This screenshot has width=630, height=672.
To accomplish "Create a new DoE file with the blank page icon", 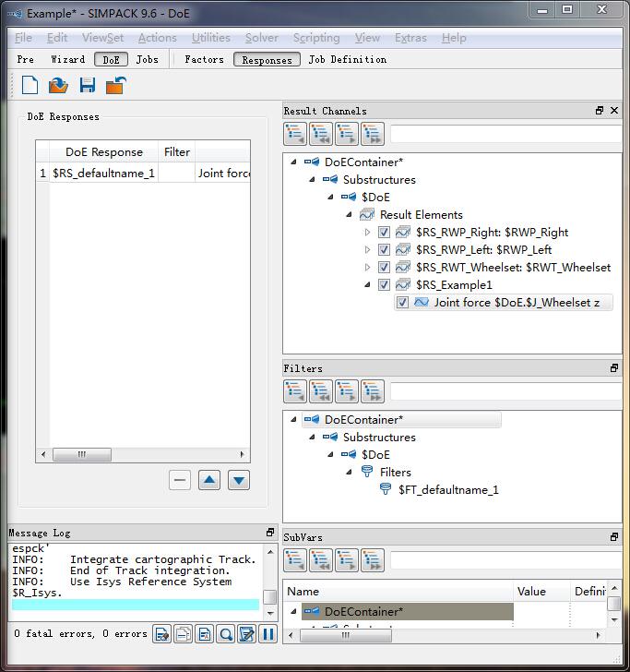I will pyautogui.click(x=30, y=85).
